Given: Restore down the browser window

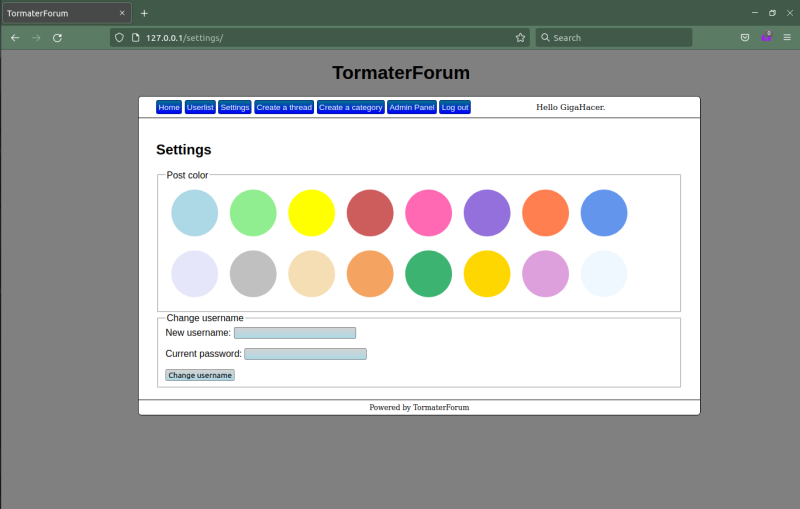Looking at the screenshot, I should (x=772, y=13).
